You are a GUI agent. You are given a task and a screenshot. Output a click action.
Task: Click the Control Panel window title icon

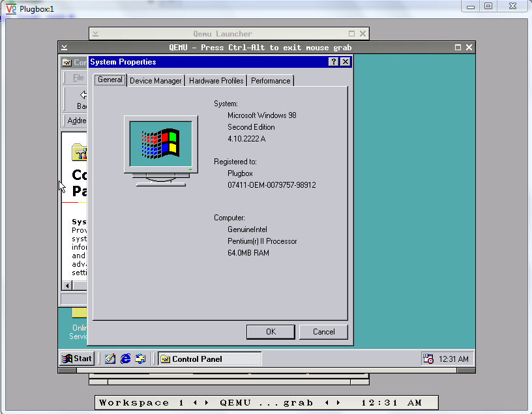(67, 63)
